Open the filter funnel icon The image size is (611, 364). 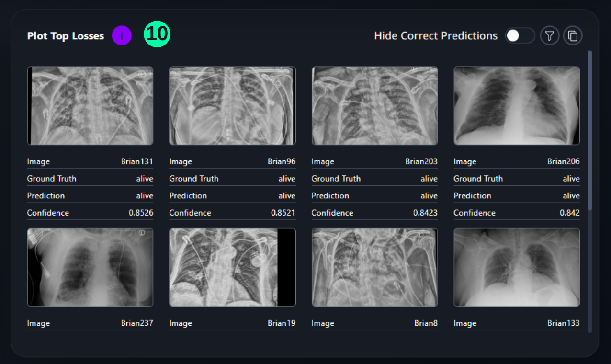[550, 36]
